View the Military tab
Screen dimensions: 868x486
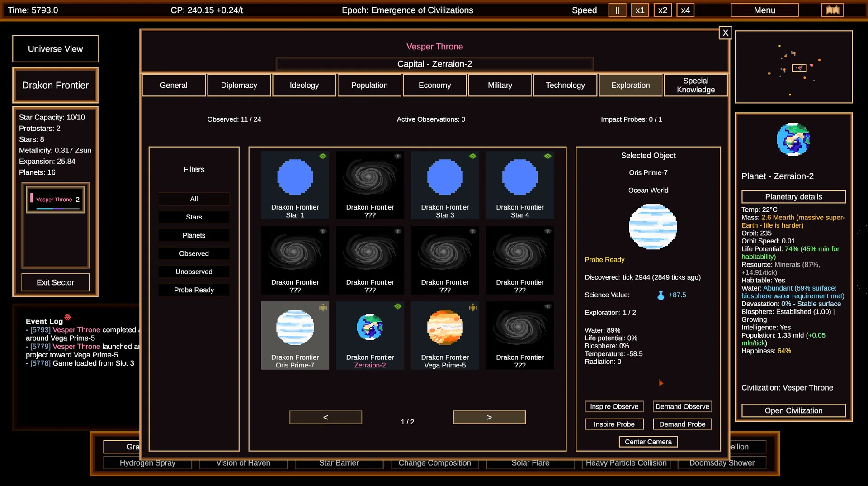tap(500, 85)
